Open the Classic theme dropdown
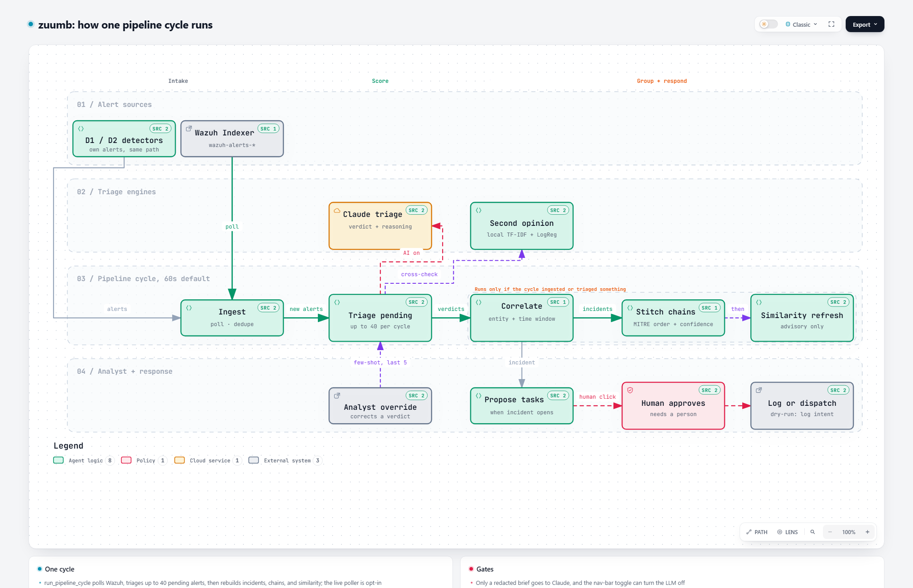 [802, 24]
